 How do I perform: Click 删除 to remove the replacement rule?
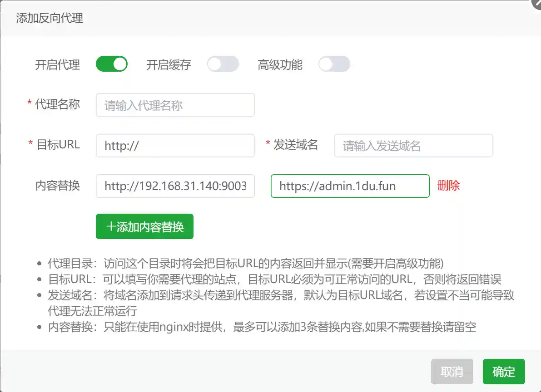[x=449, y=186]
